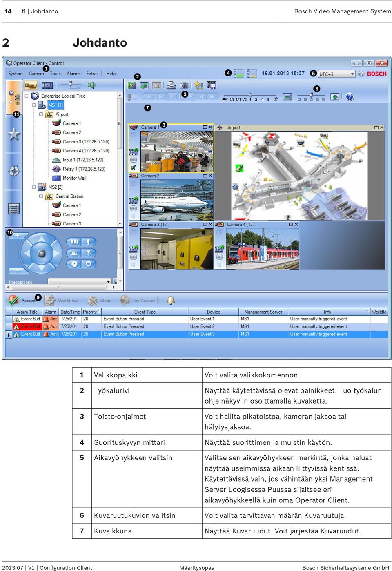Select Relay 1 (172.26.5.120) in the tree
This screenshot has width=392, height=571.
tap(84, 169)
